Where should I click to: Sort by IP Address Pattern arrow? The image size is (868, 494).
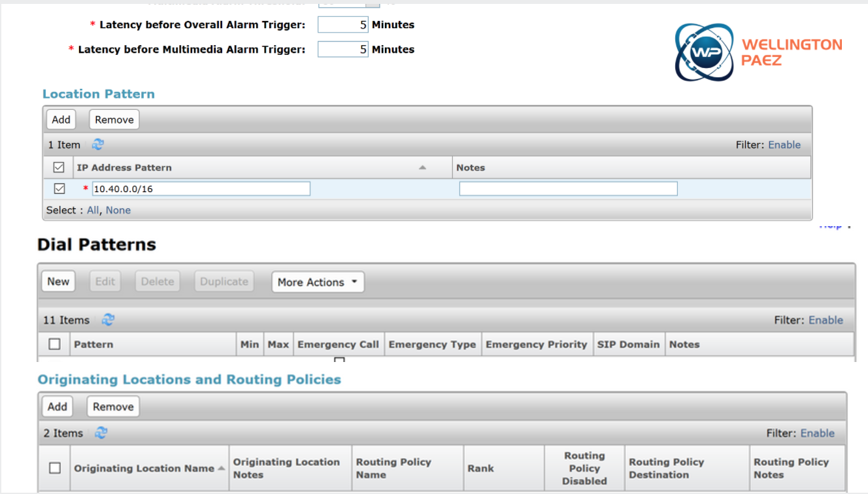tap(422, 168)
